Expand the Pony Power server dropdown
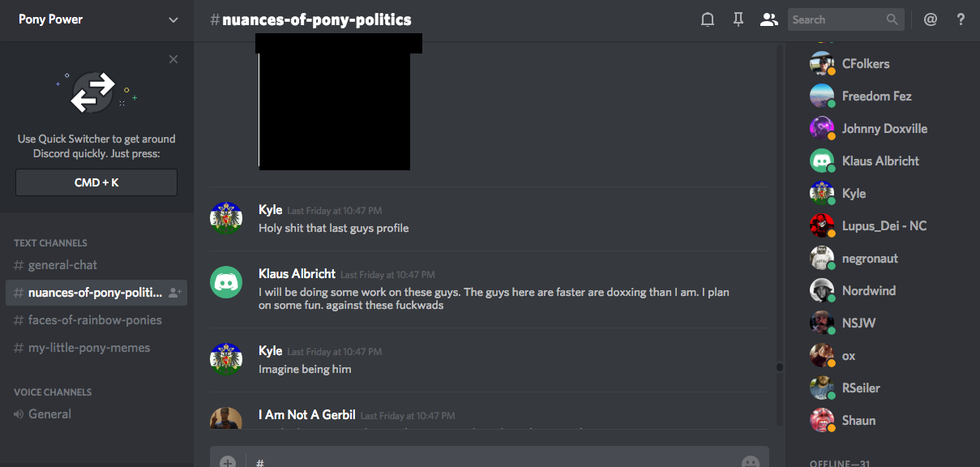The width and height of the screenshot is (980, 467). [173, 20]
